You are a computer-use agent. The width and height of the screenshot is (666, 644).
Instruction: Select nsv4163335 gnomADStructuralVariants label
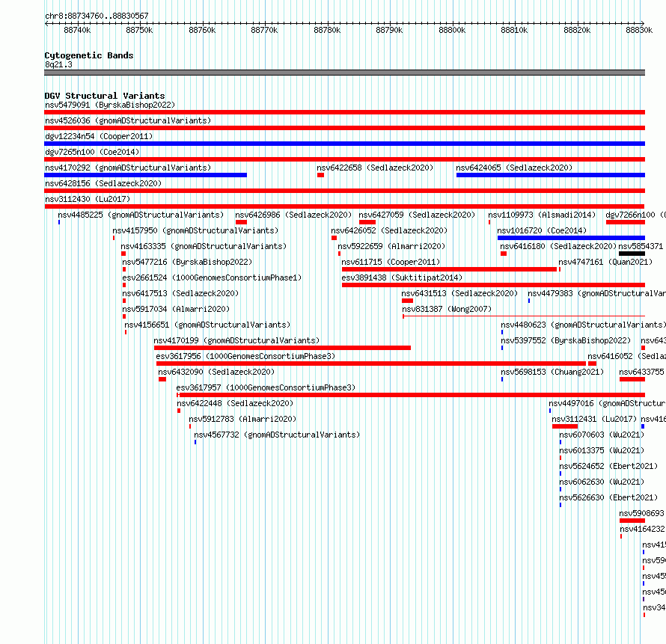[204, 246]
